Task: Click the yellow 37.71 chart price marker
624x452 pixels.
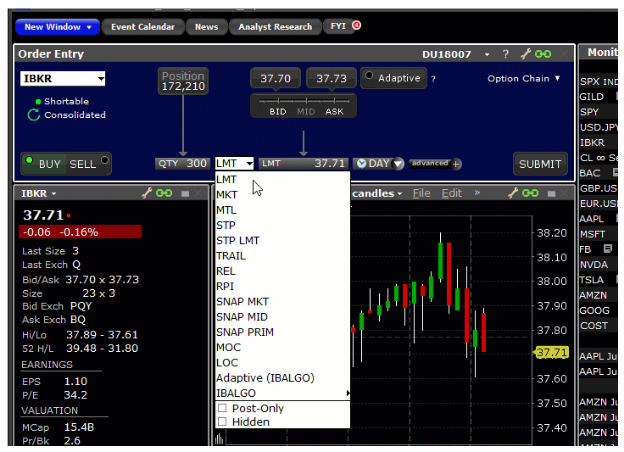Action: [551, 353]
